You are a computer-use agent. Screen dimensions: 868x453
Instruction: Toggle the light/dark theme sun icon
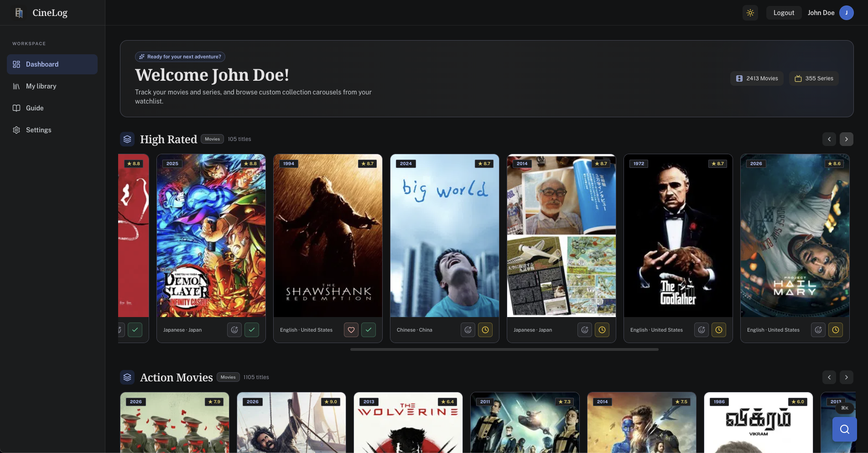(x=750, y=13)
